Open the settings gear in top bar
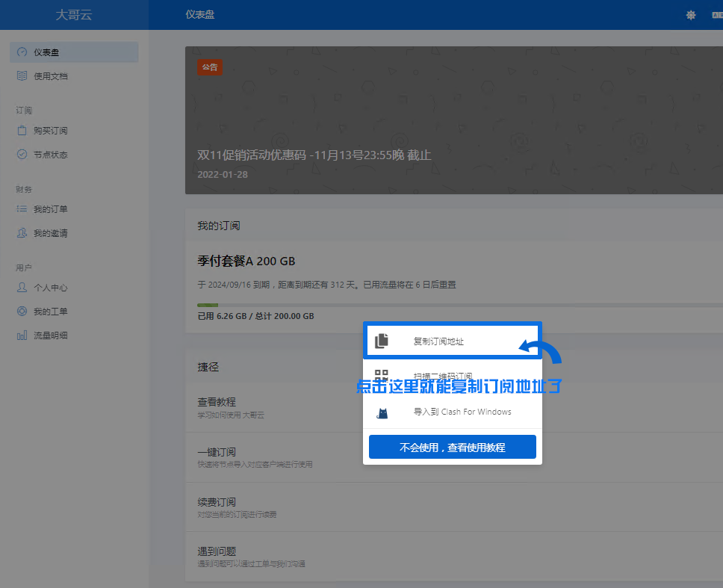The height and width of the screenshot is (588, 723). click(x=690, y=15)
